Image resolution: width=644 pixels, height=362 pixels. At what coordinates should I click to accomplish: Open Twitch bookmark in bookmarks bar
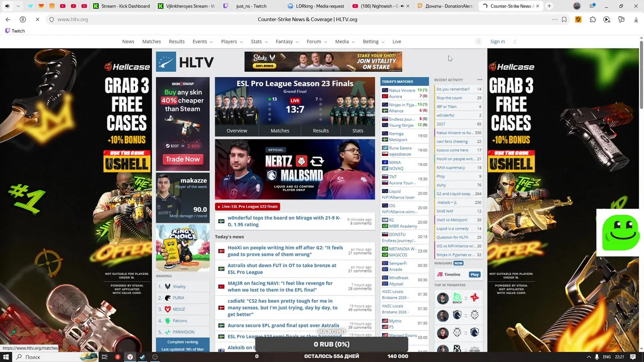click(x=15, y=31)
